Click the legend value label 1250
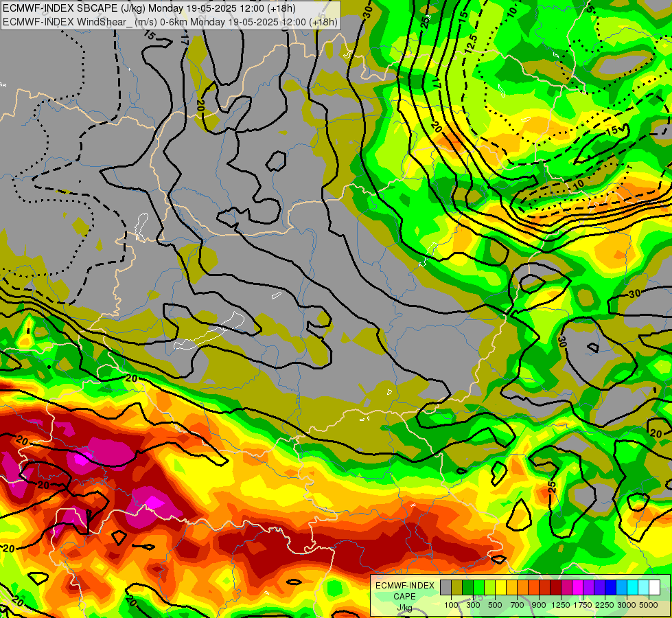 point(561,605)
